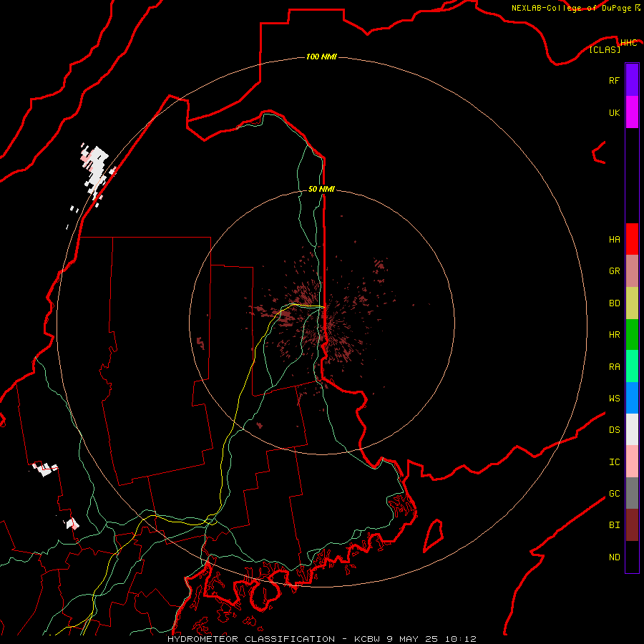
Task: Click the dark red BI swatch
Action: 632,525
